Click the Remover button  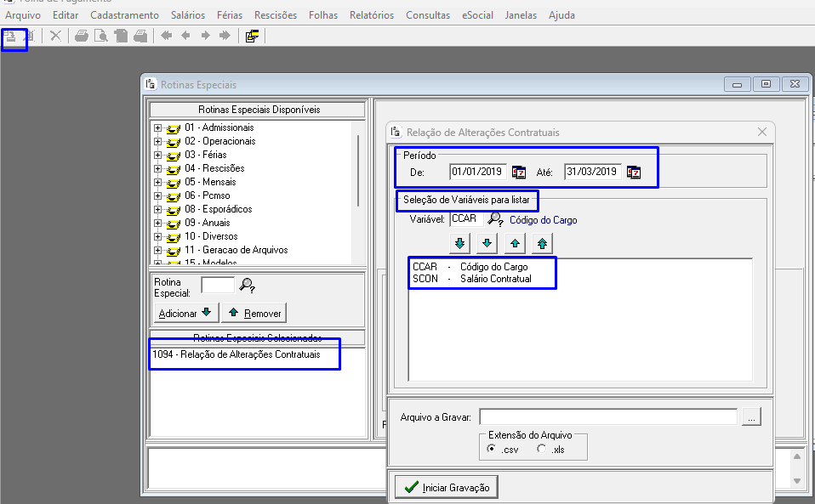(x=254, y=313)
